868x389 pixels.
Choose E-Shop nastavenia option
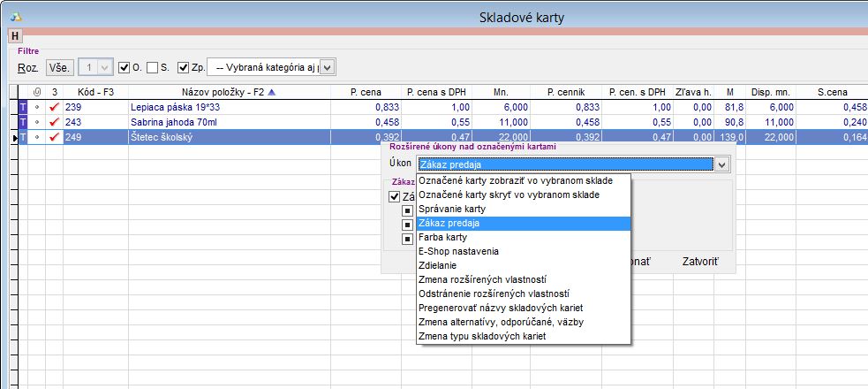click(457, 251)
